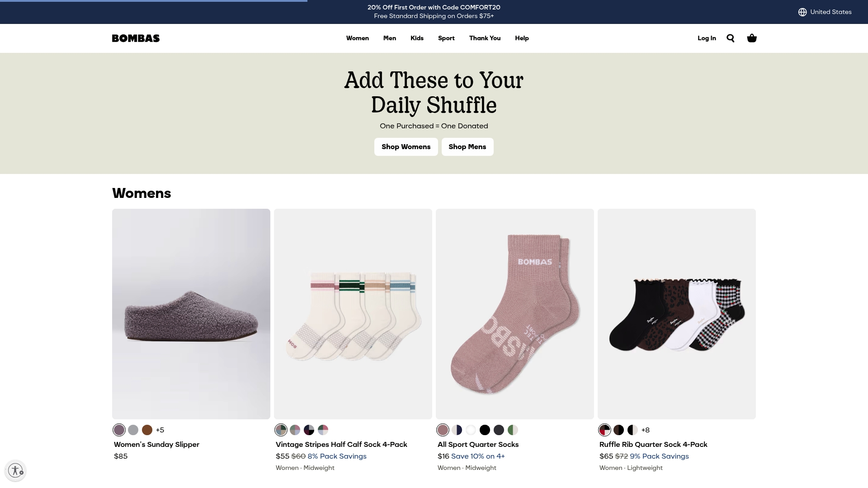Screen dimensions: 868x488
Task: Expand the Help navigation menu
Action: click(522, 38)
